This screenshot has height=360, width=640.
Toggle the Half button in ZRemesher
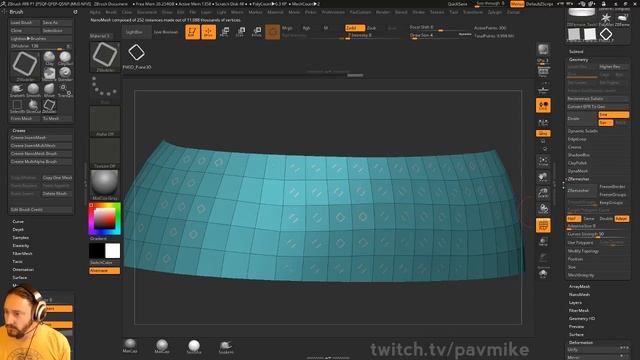pos(573,219)
